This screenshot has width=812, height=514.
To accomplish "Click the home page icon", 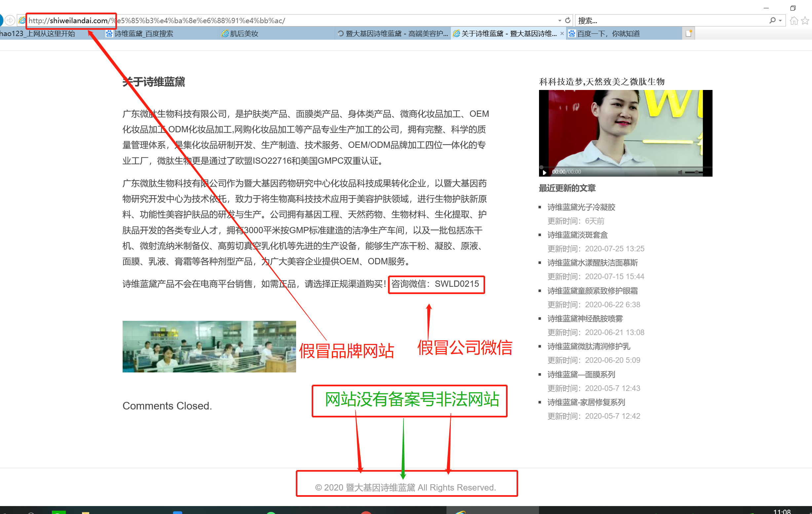I will (794, 21).
